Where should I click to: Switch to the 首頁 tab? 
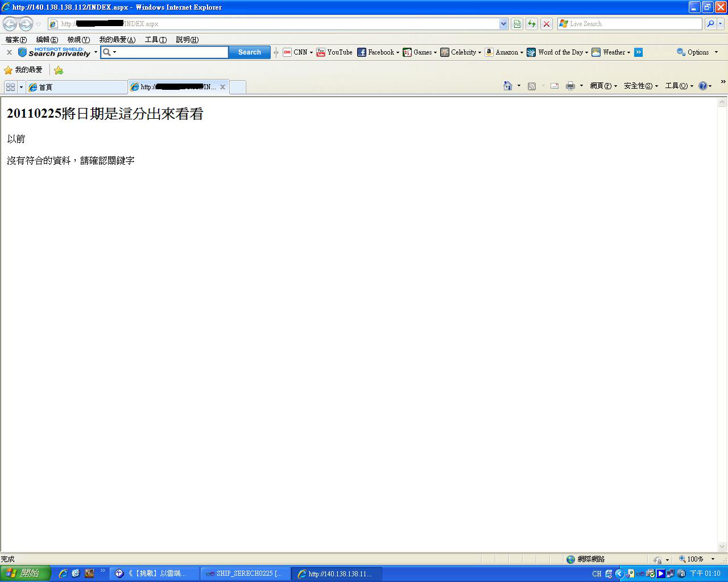[77, 87]
